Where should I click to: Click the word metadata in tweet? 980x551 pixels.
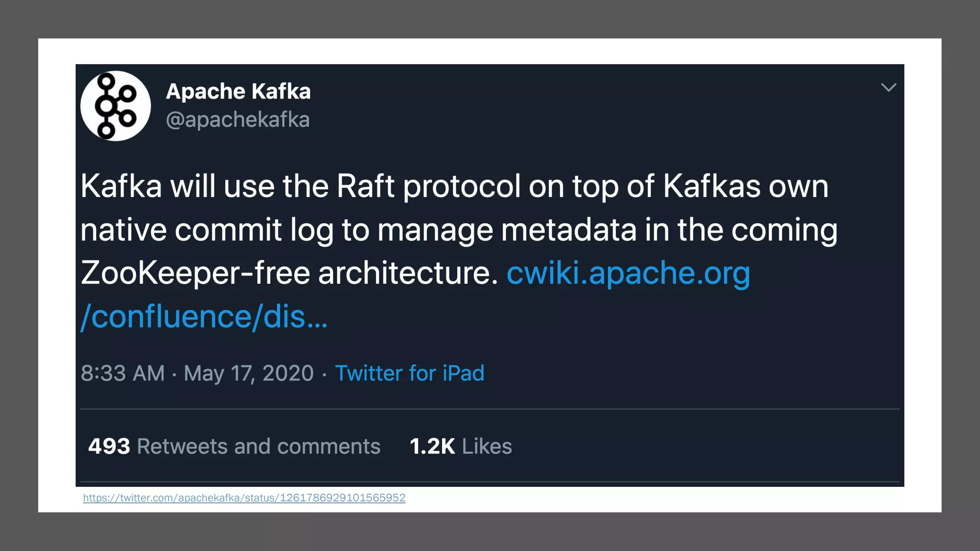569,230
